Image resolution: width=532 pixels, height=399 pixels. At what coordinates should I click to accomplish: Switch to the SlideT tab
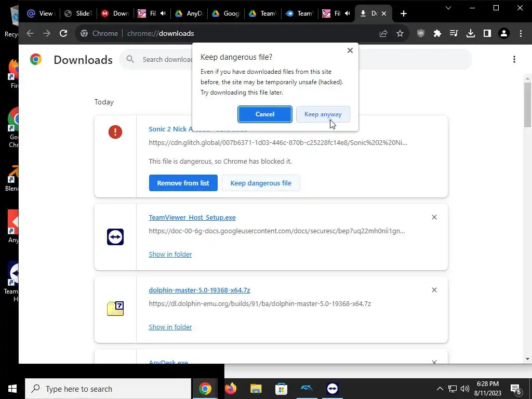click(x=78, y=14)
